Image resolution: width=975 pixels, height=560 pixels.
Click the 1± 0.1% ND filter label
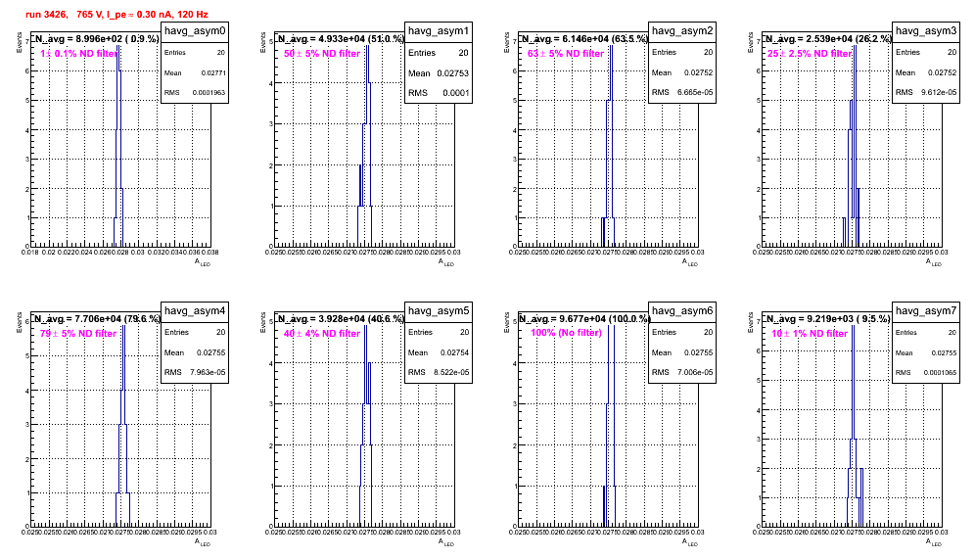pyautogui.click(x=79, y=54)
